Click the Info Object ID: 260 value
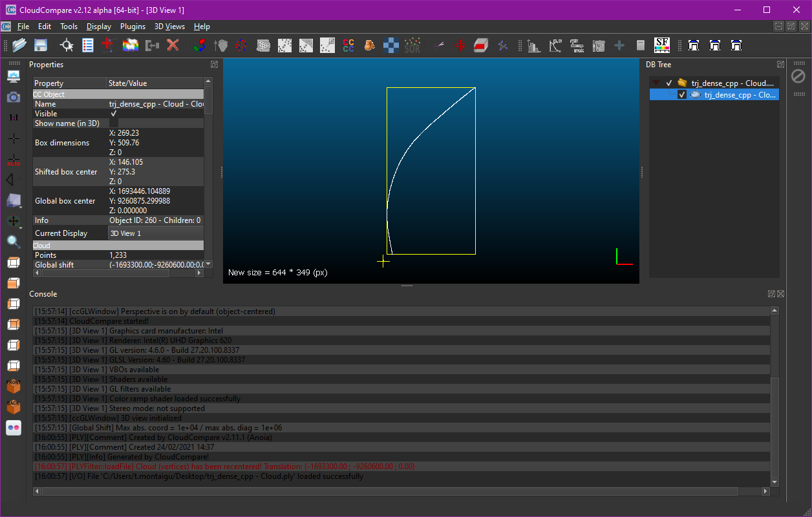The image size is (812, 517). click(155, 220)
